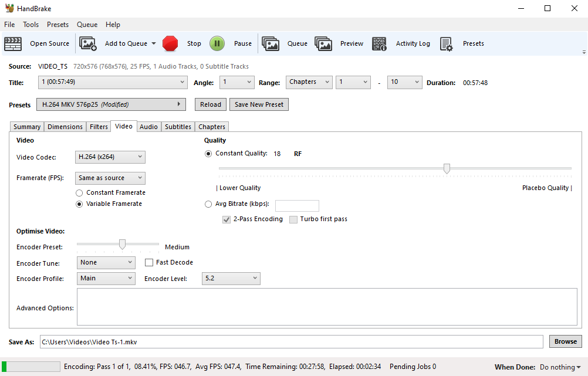Click the HandBrake app logo in title bar

tap(9, 8)
